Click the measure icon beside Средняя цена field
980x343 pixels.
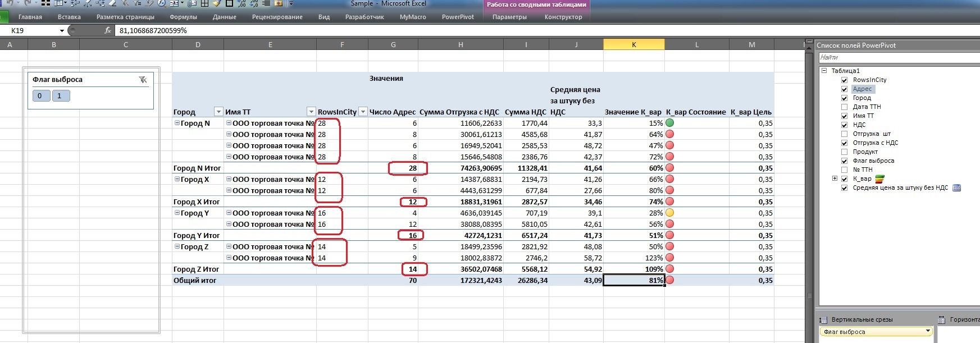click(957, 188)
